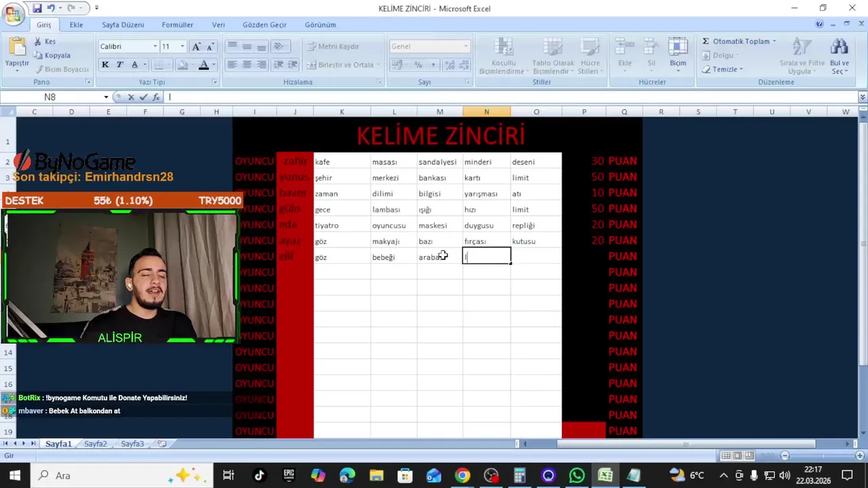This screenshot has width=868, height=488.
Task: Decrease the indent
Action: click(x=279, y=64)
